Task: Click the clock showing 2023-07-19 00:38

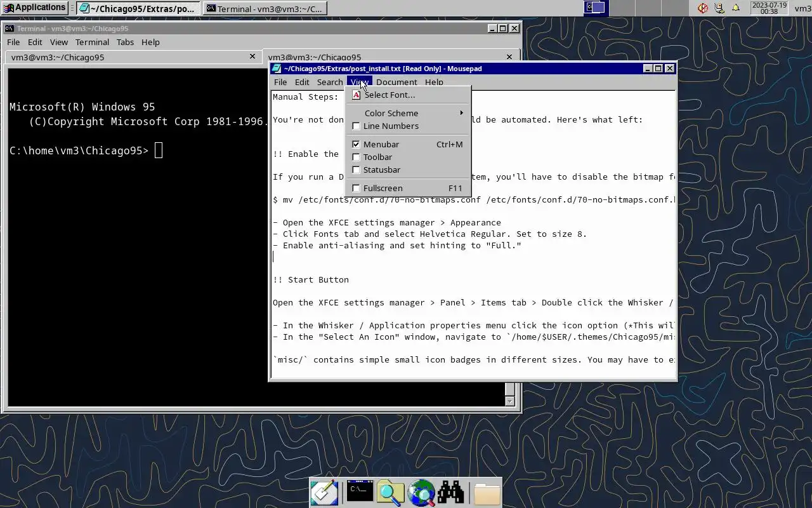Action: coord(769,8)
